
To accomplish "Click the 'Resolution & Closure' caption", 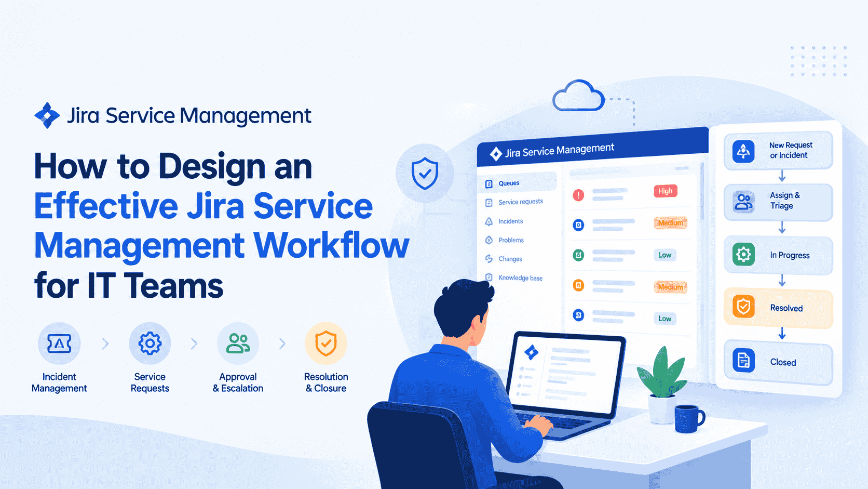I will pyautogui.click(x=326, y=382).
